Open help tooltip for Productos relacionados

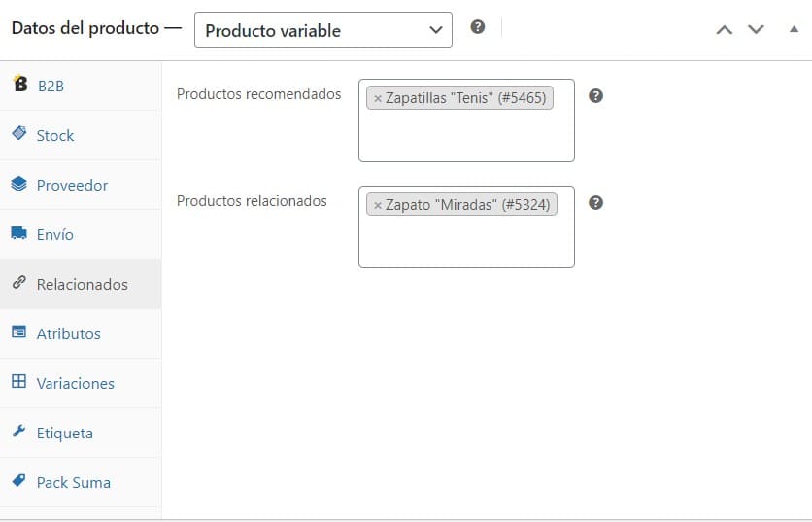click(595, 203)
